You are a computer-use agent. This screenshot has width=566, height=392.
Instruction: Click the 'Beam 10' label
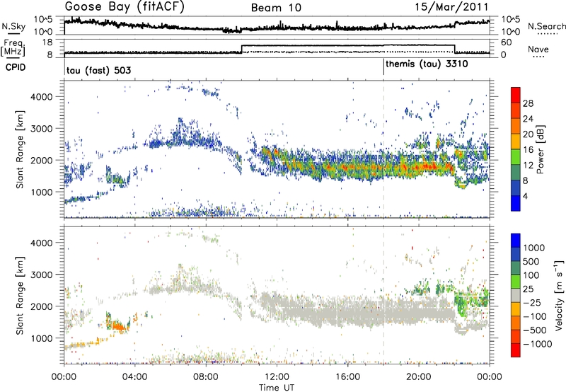pyautogui.click(x=276, y=8)
